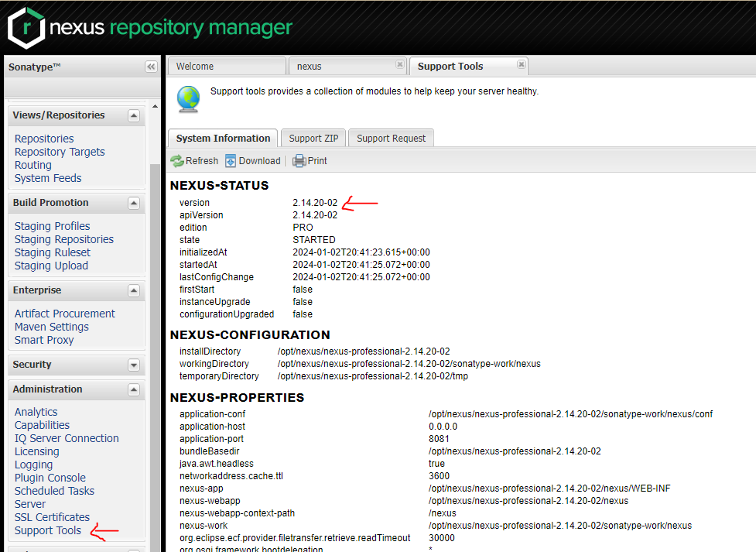Collapse the Administration section
The image size is (756, 552).
[x=134, y=390]
